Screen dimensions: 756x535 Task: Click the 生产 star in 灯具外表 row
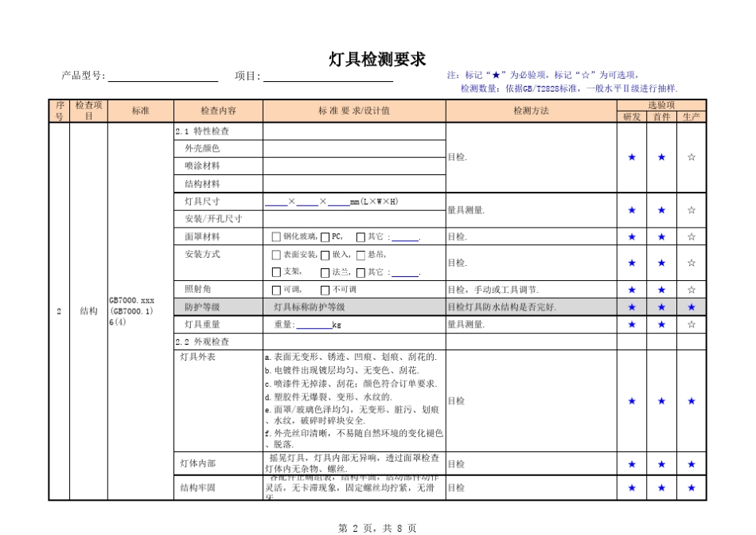[692, 401]
